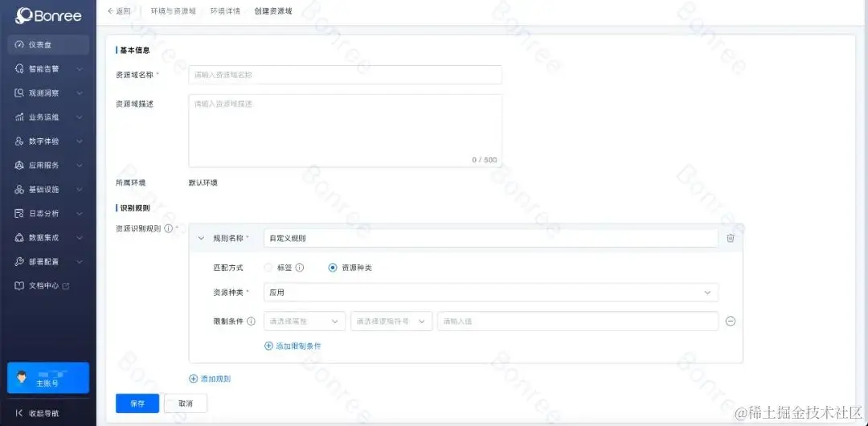
Task: Click the 保存 button
Action: click(x=137, y=403)
